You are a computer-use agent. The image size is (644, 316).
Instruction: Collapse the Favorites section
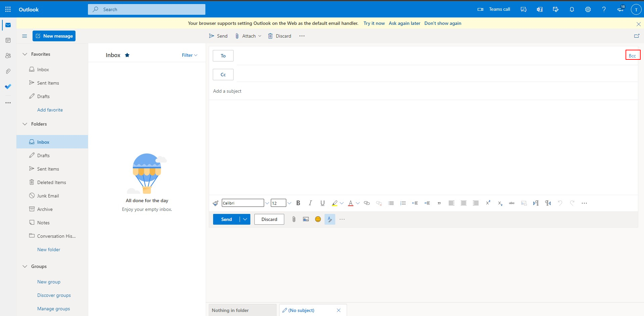click(x=25, y=54)
